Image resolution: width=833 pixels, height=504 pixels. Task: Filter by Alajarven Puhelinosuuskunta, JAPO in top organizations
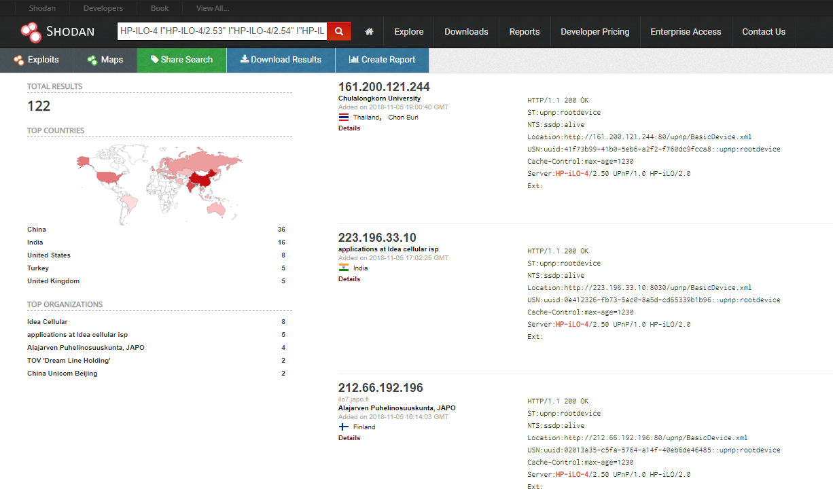[86, 348]
